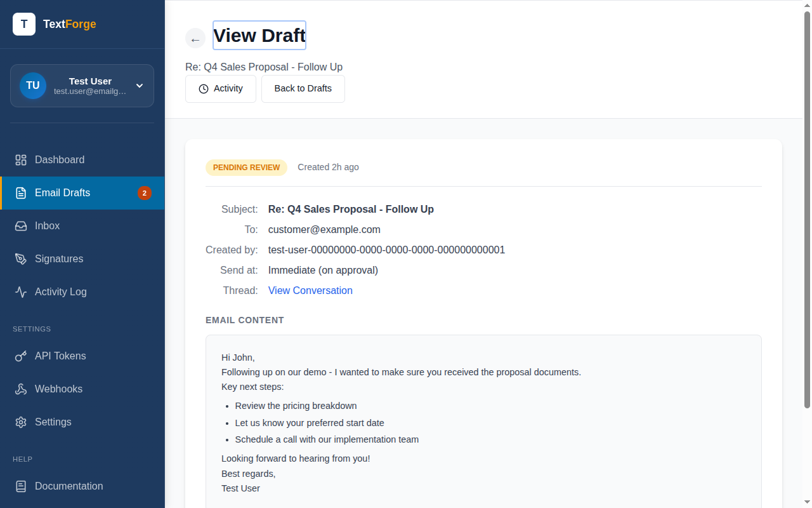Navigate to Webhooks page

coord(82,389)
